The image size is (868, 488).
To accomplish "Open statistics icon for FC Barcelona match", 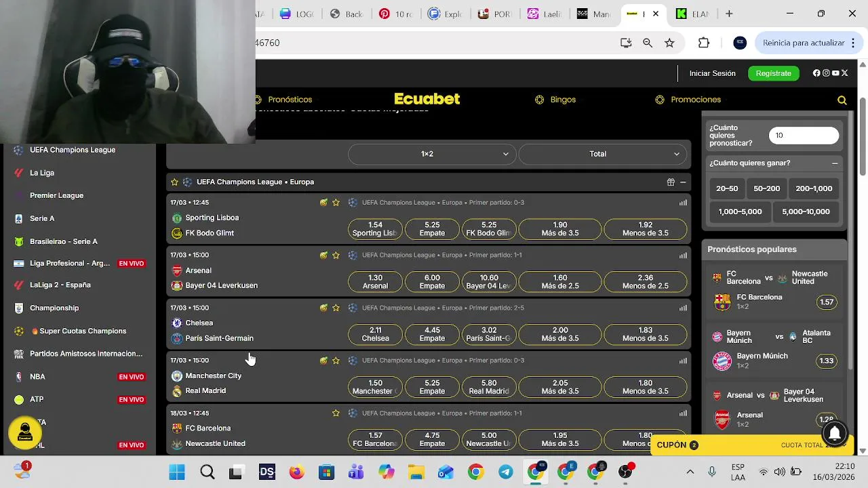I will 683,413.
